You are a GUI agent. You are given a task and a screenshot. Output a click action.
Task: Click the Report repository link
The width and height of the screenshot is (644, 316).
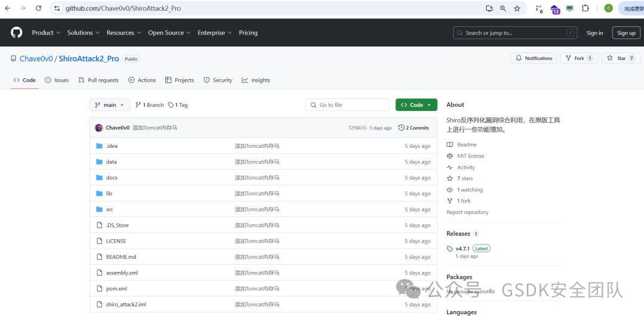(x=467, y=212)
